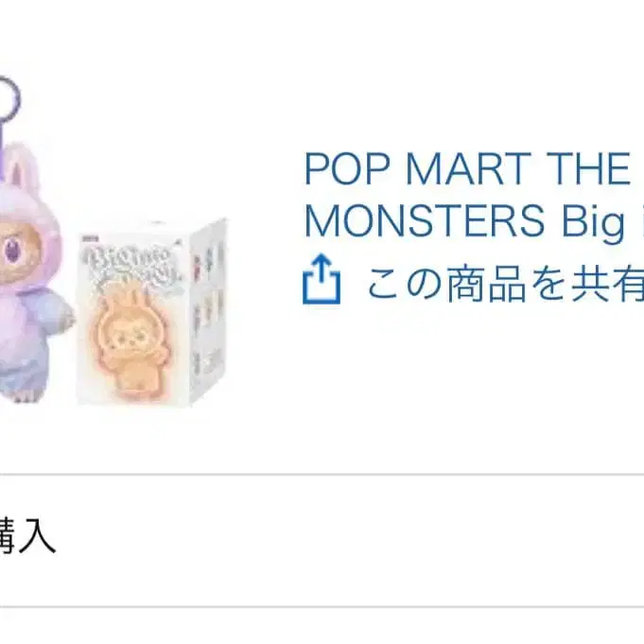Click the plush's tan face
644x644 pixels.
click(x=19, y=252)
